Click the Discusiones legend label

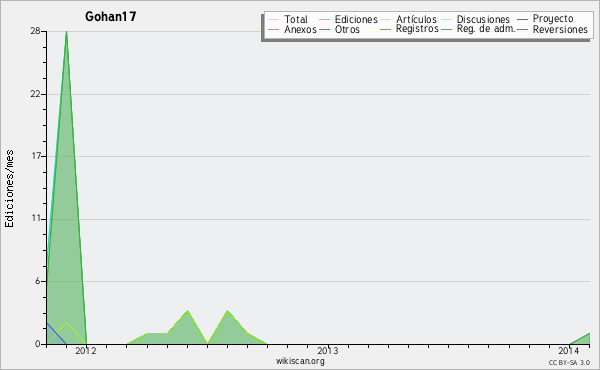pyautogui.click(x=483, y=19)
